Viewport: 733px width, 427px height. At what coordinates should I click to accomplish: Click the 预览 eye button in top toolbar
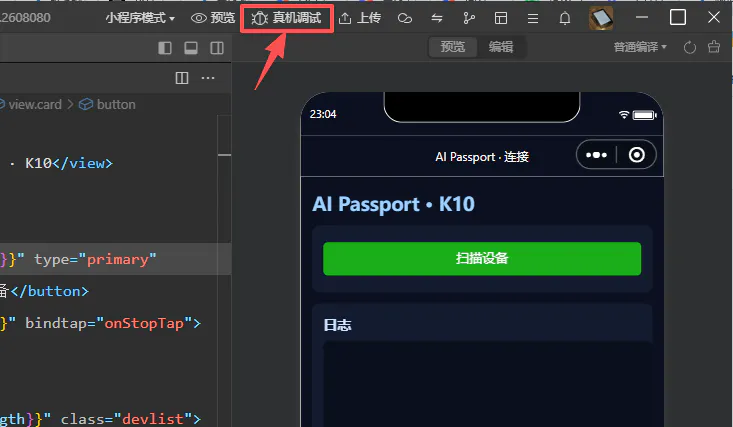point(213,18)
